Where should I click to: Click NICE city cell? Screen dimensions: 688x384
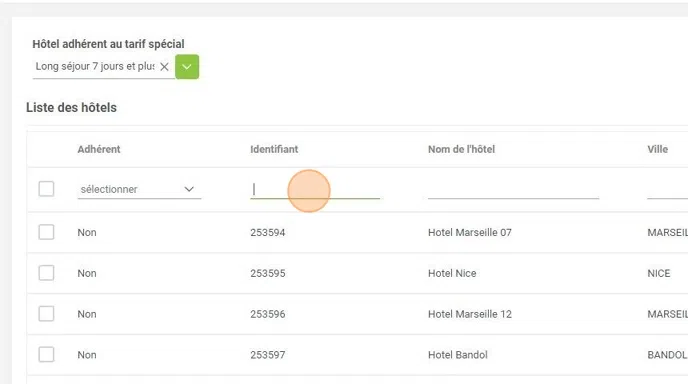click(x=659, y=273)
